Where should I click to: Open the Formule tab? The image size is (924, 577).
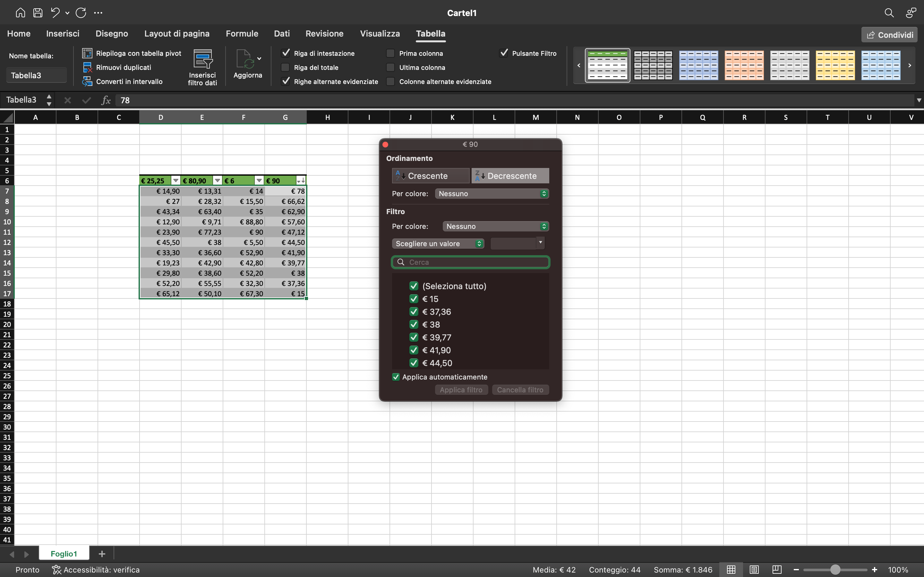pos(242,34)
